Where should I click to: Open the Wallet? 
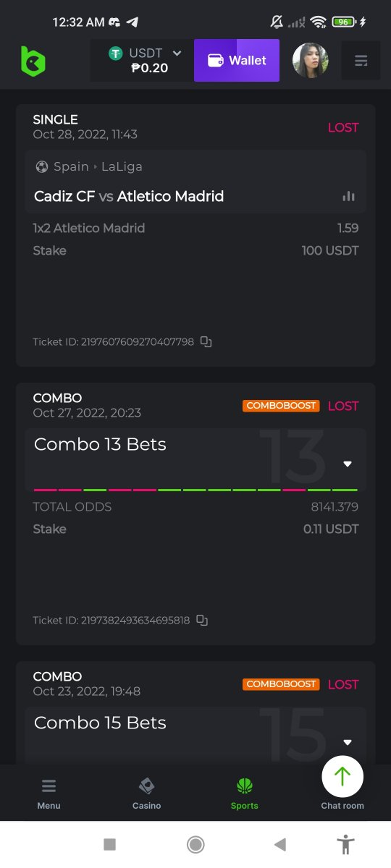(x=237, y=61)
